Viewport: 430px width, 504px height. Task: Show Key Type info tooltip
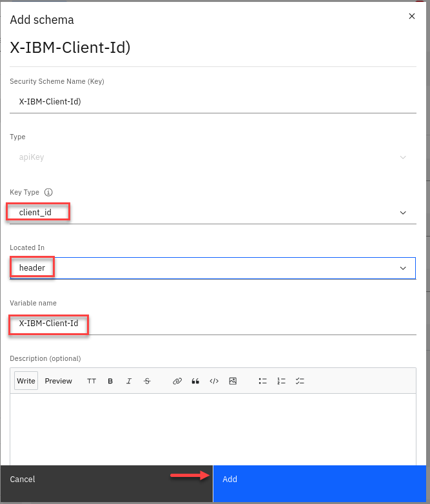(x=48, y=192)
